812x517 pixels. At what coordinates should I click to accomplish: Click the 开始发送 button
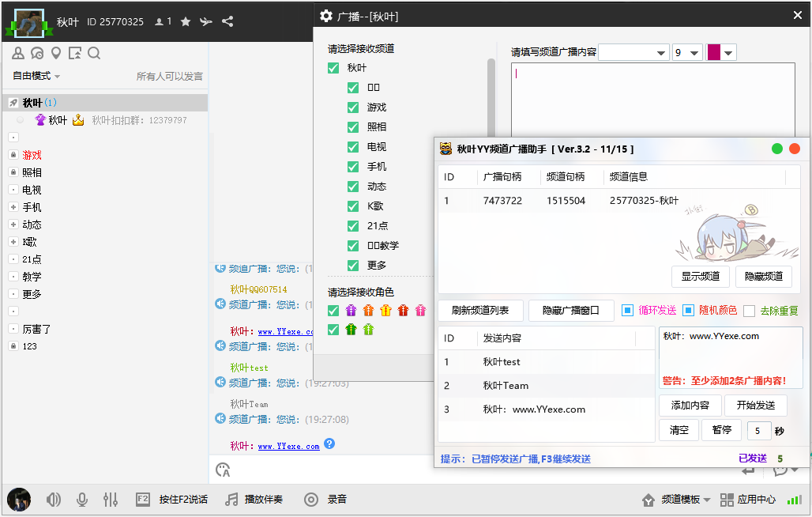click(755, 406)
